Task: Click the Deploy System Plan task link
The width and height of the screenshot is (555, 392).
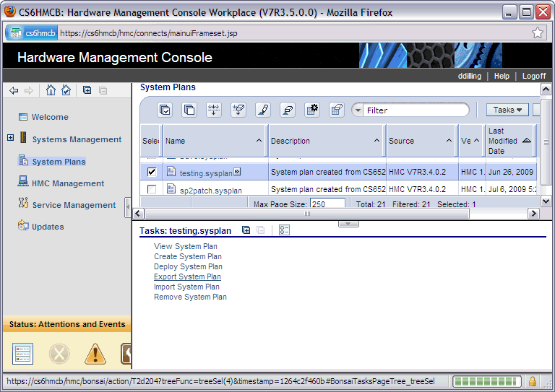Action: coord(188,266)
